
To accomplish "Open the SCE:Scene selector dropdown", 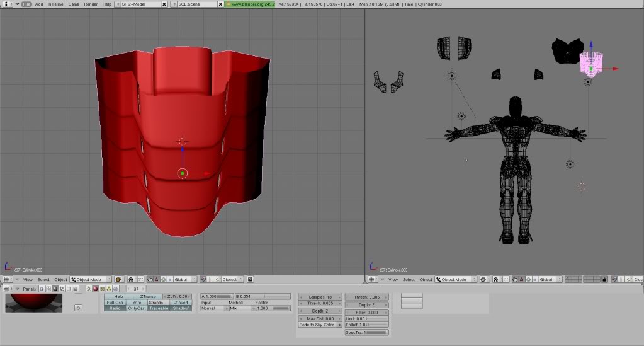I will (x=174, y=4).
